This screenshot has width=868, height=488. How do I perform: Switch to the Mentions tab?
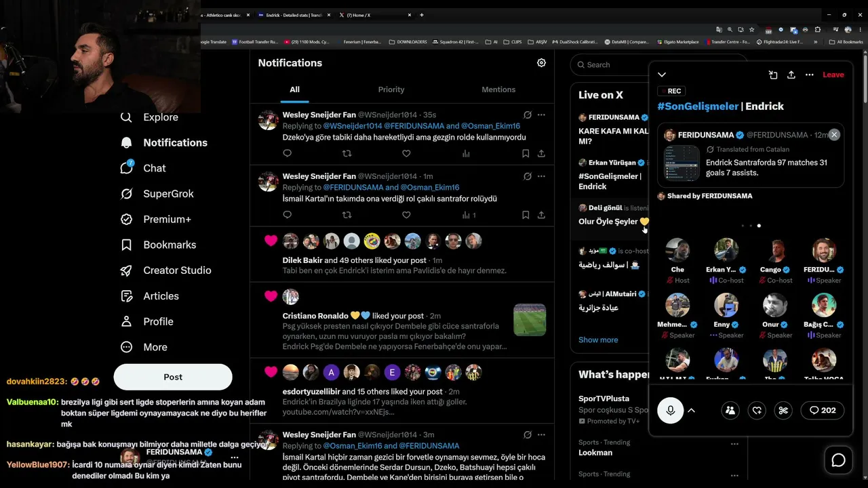point(498,89)
